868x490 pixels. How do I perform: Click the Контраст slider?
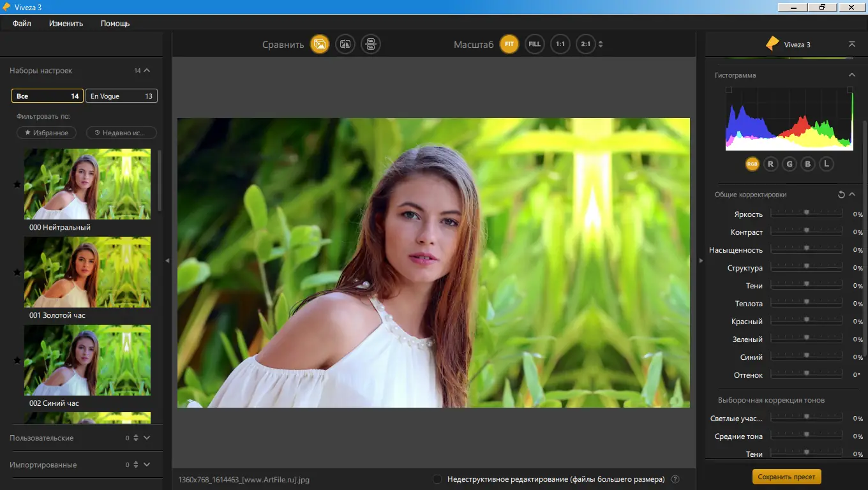[x=807, y=232]
